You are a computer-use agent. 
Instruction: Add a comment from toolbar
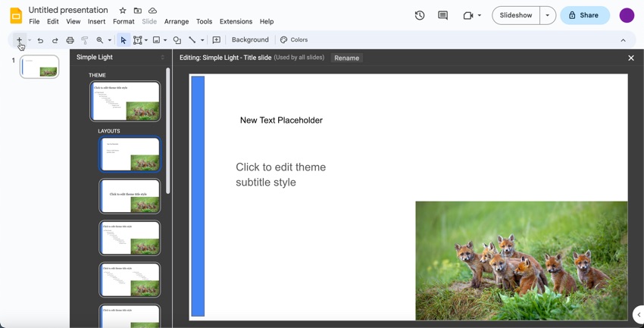(217, 40)
